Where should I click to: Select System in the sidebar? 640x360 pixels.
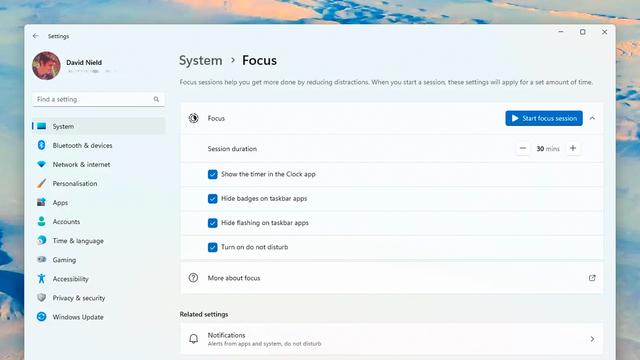(99, 126)
